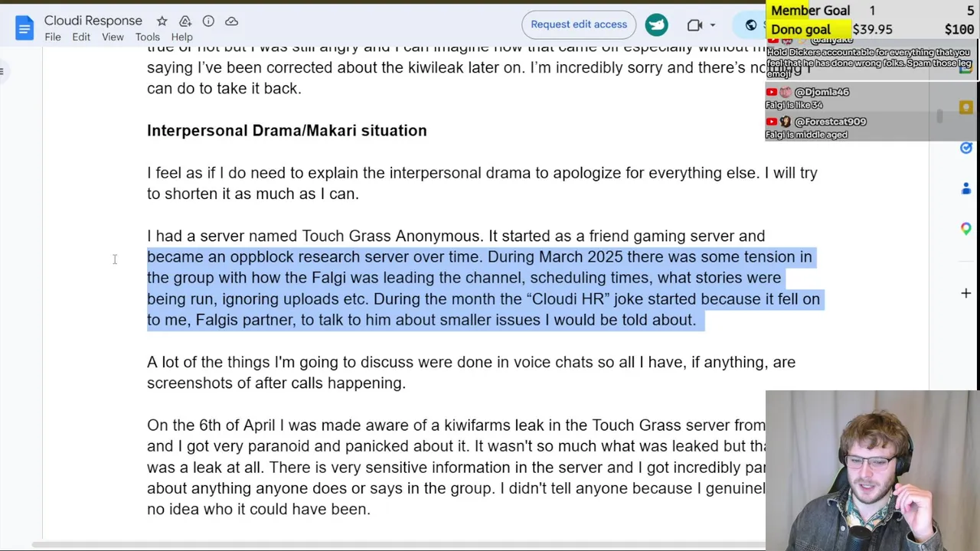980x551 pixels.
Task: View the cloud document status icon
Action: point(231,21)
